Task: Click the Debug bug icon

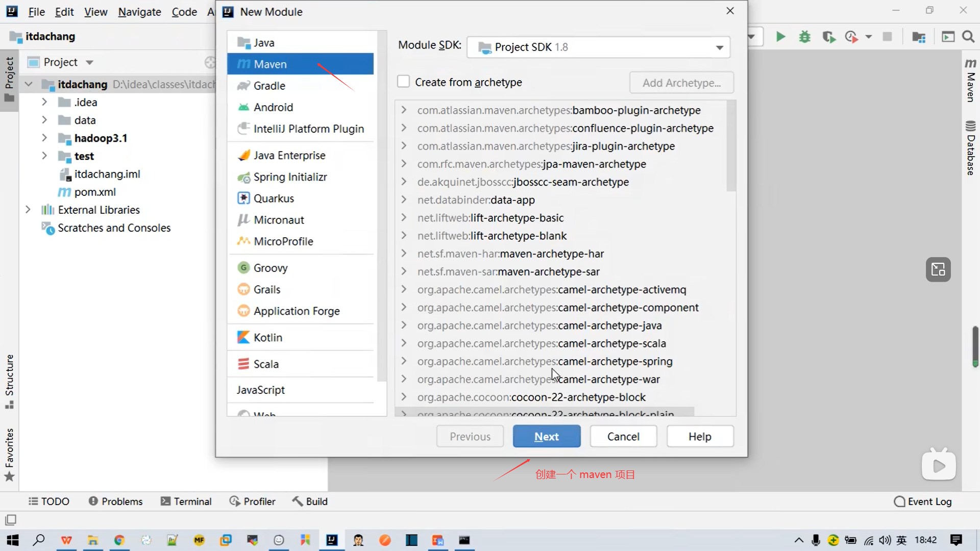Action: pos(805,37)
